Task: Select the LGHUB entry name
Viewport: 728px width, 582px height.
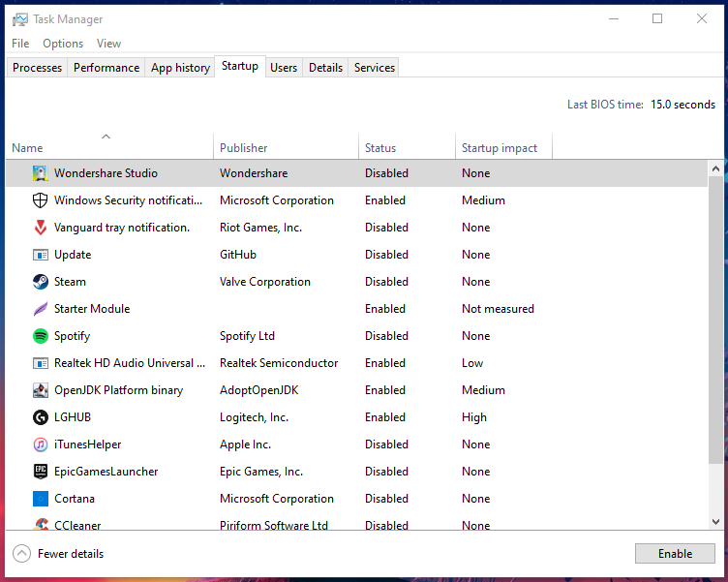Action: [x=73, y=417]
